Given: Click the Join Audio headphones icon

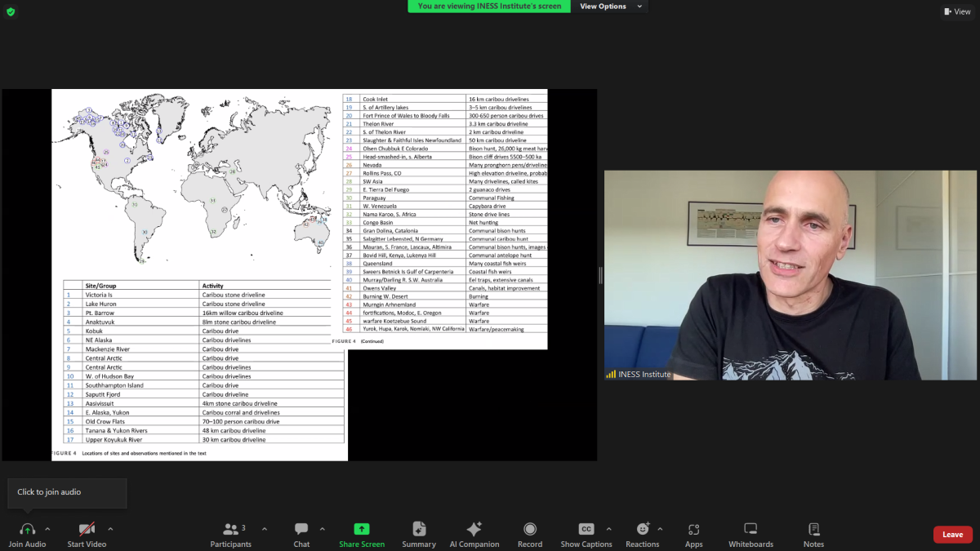Looking at the screenshot, I should 27,530.
